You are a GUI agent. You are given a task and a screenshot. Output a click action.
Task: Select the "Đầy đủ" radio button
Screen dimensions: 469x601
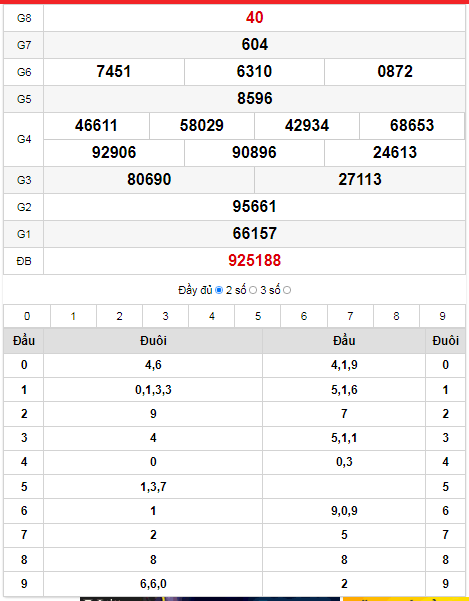219,291
